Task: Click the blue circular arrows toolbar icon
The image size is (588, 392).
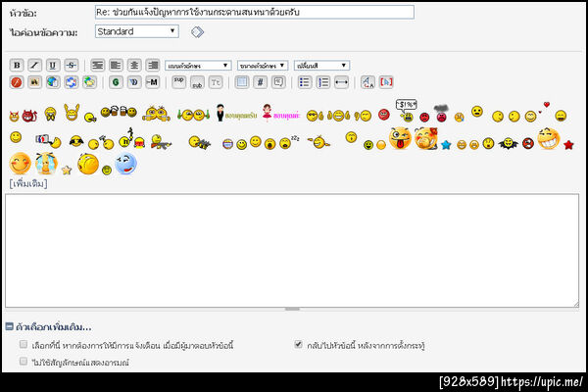Action: pyautogui.click(x=72, y=82)
